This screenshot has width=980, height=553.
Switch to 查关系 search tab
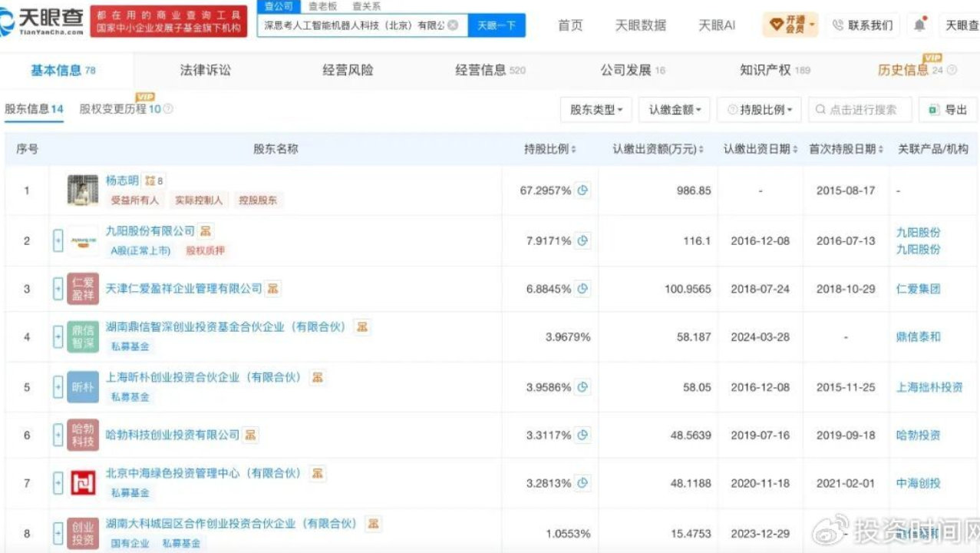pyautogui.click(x=366, y=6)
